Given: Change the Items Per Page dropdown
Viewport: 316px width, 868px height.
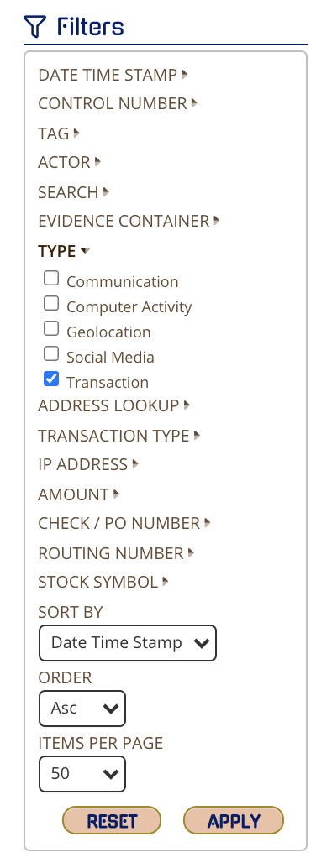Looking at the screenshot, I should point(82,774).
